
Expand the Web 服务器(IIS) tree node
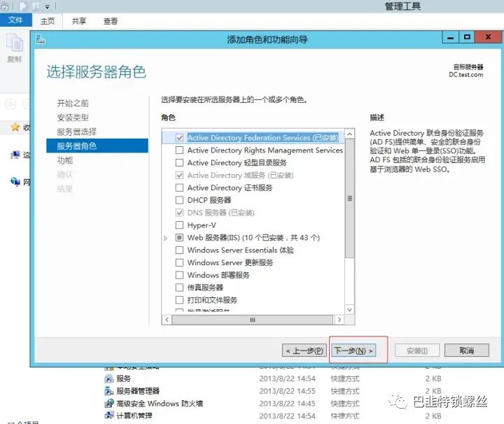[x=165, y=238]
